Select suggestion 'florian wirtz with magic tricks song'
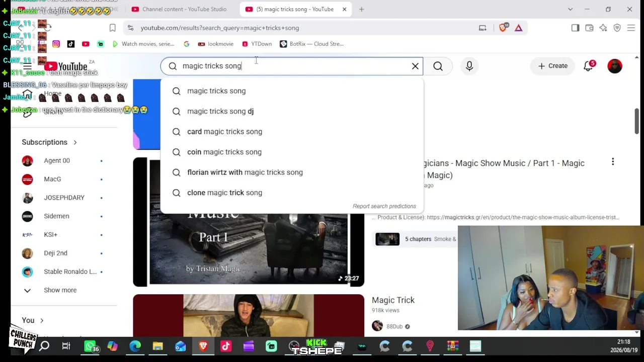 click(292, 172)
